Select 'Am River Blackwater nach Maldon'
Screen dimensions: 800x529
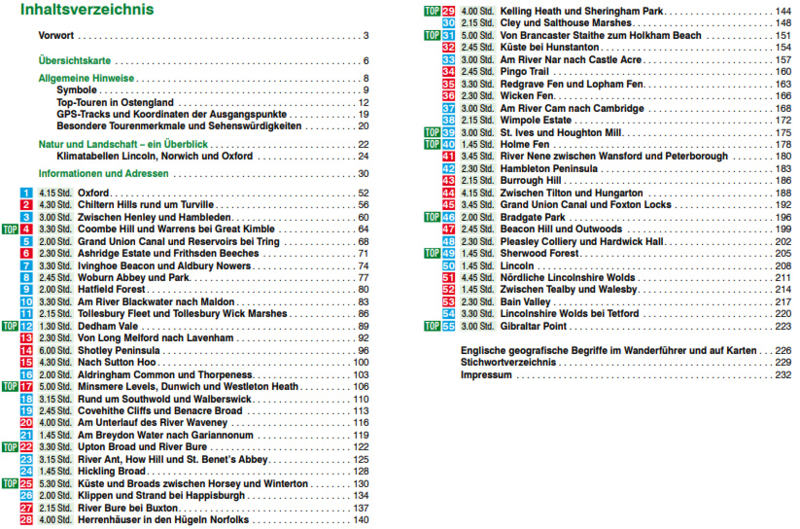coord(156,302)
